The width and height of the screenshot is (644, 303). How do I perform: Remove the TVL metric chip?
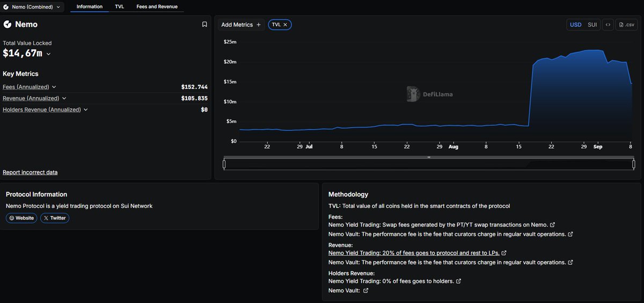coord(286,25)
